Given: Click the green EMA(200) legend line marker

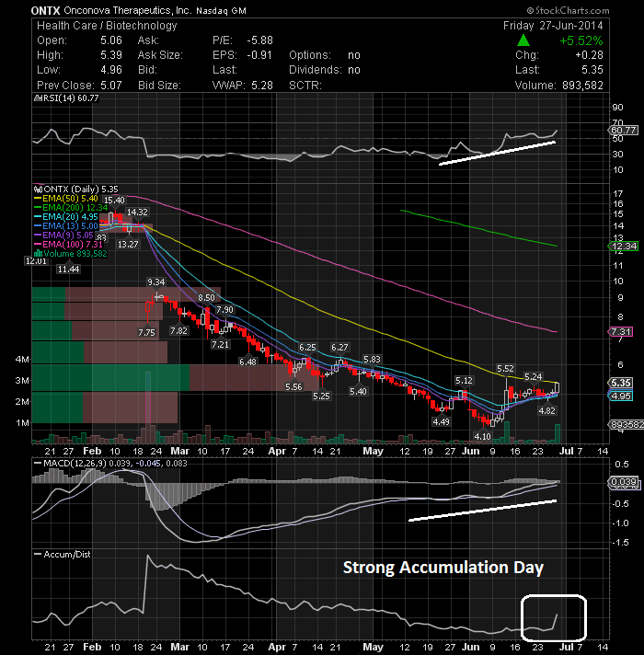Looking at the screenshot, I should (x=38, y=208).
